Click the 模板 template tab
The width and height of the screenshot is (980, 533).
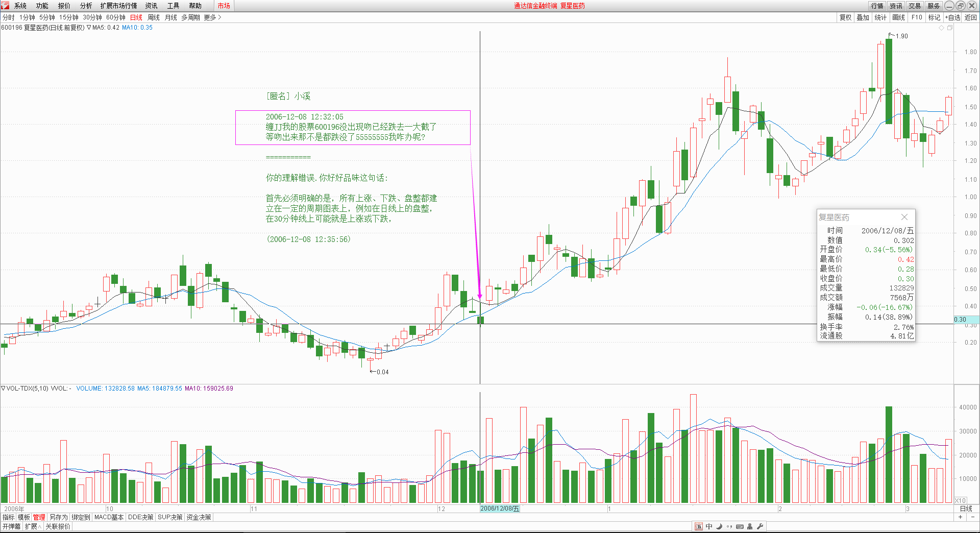coord(24,517)
